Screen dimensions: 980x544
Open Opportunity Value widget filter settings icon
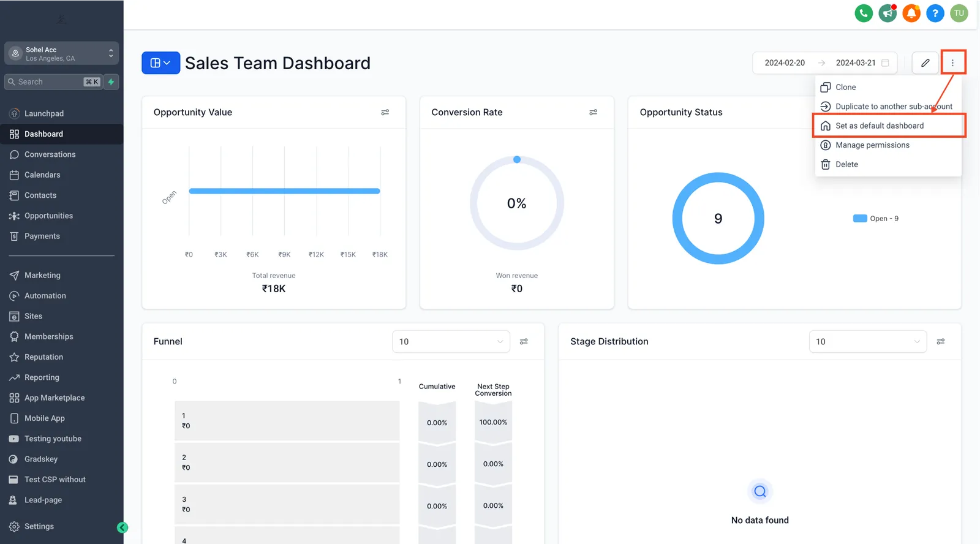(385, 112)
